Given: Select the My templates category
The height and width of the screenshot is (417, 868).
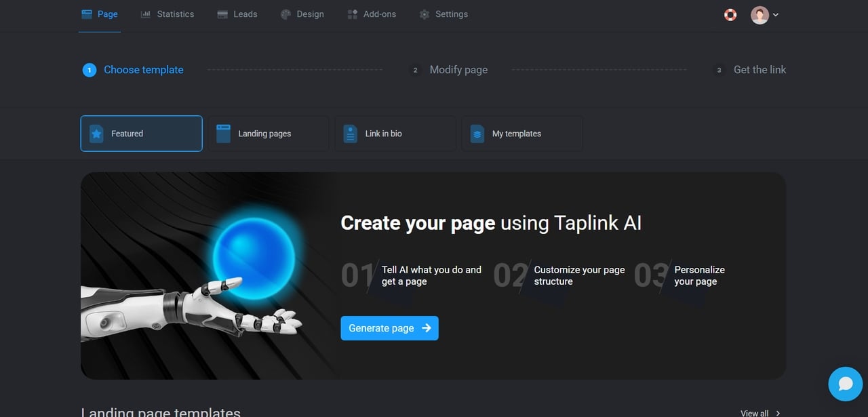Looking at the screenshot, I should tap(522, 134).
